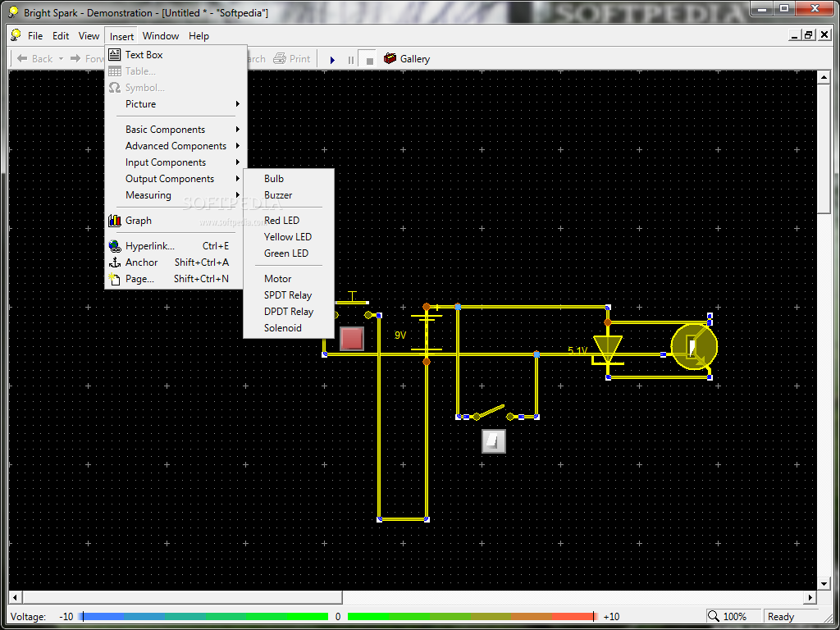The image size is (840, 630).
Task: Click the red push button on the circuit
Action: point(352,339)
